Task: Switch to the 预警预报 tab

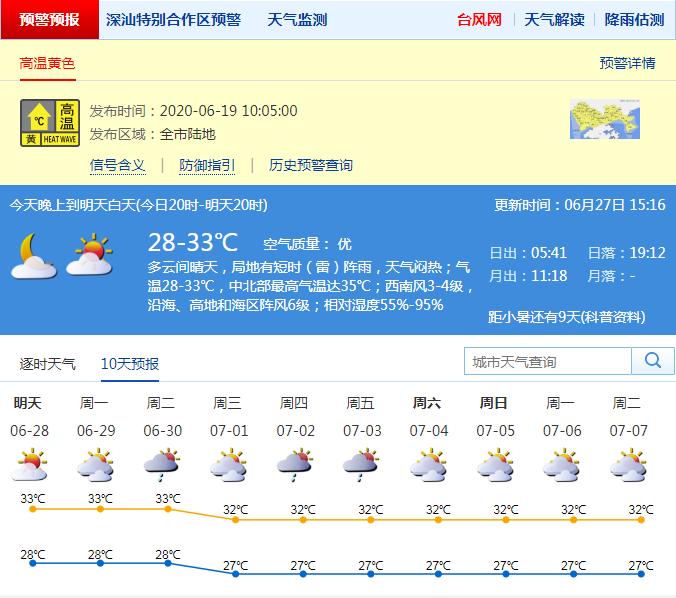Action: click(x=50, y=19)
